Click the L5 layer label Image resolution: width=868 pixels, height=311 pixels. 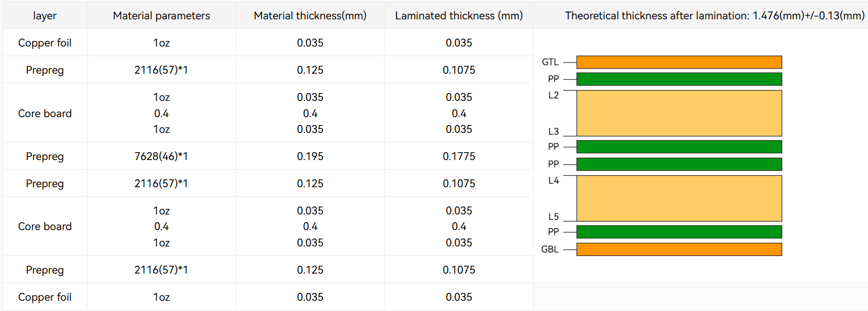point(554,217)
